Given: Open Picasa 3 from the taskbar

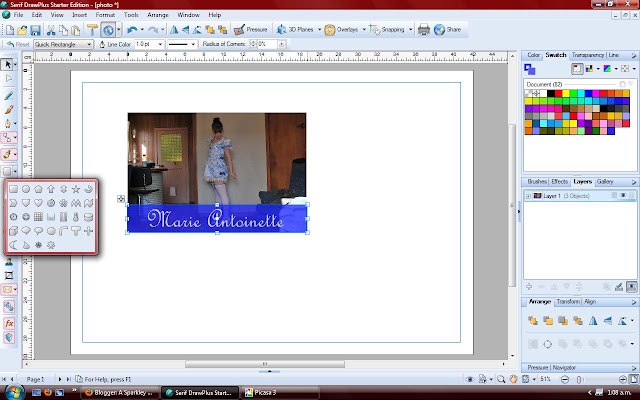Looking at the screenshot, I should pos(279,393).
